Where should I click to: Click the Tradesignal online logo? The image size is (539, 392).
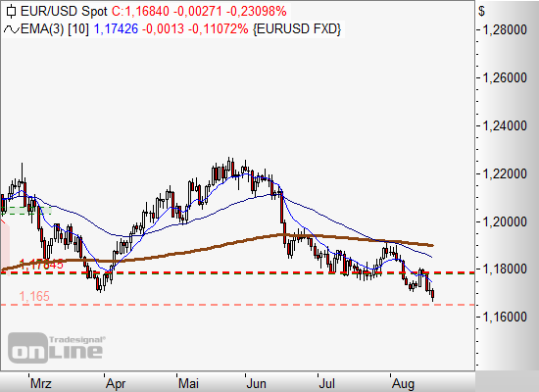tap(57, 348)
